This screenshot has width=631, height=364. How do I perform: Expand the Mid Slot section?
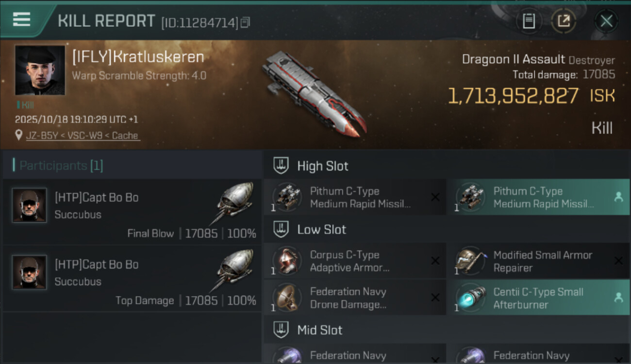click(x=281, y=330)
